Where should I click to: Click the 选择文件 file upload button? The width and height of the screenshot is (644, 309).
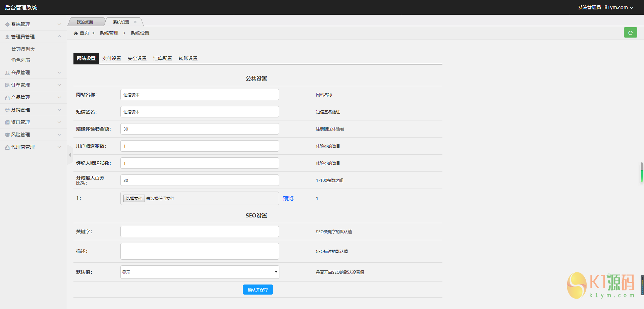coord(134,198)
